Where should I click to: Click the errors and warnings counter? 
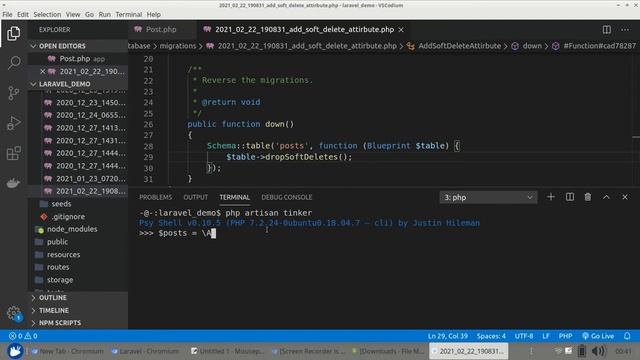(x=23, y=336)
